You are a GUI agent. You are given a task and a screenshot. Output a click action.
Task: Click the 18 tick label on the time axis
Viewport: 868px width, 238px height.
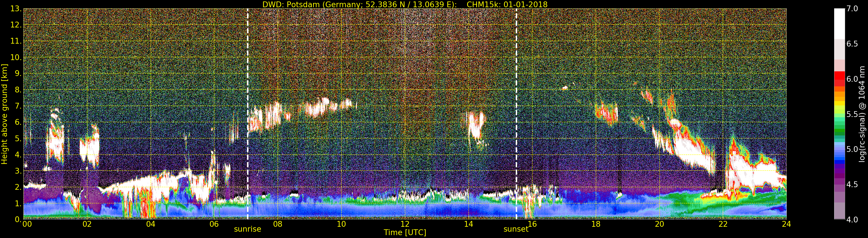[596, 224]
